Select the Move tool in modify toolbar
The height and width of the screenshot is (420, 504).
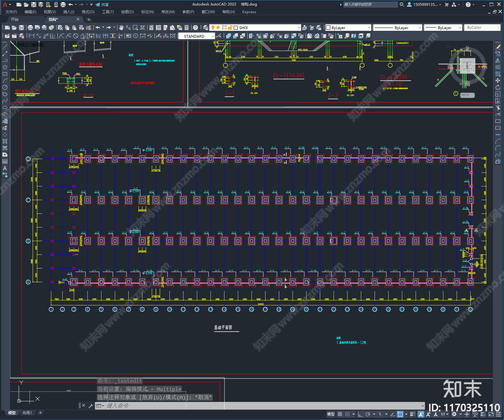498,80
